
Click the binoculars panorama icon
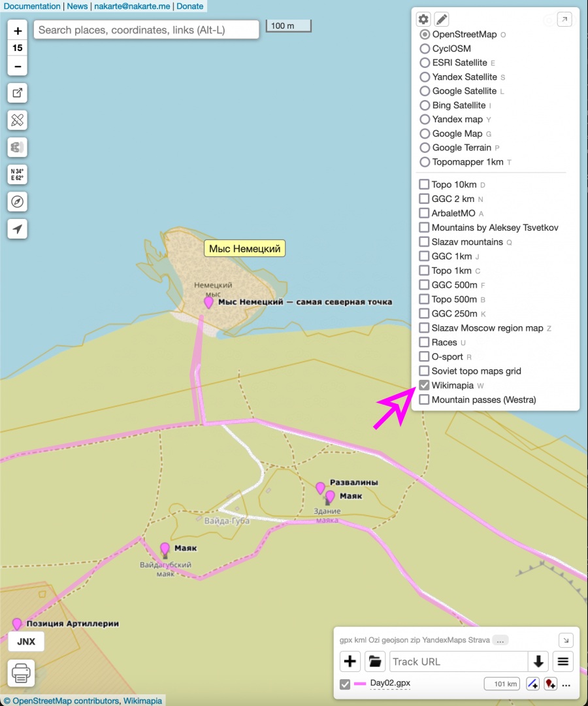pos(18,148)
